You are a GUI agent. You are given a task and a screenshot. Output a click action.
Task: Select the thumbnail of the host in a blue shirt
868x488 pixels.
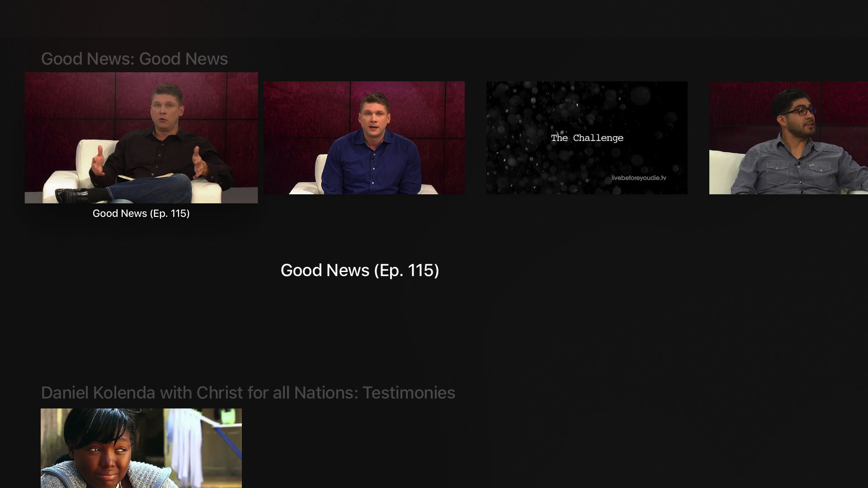[364, 138]
